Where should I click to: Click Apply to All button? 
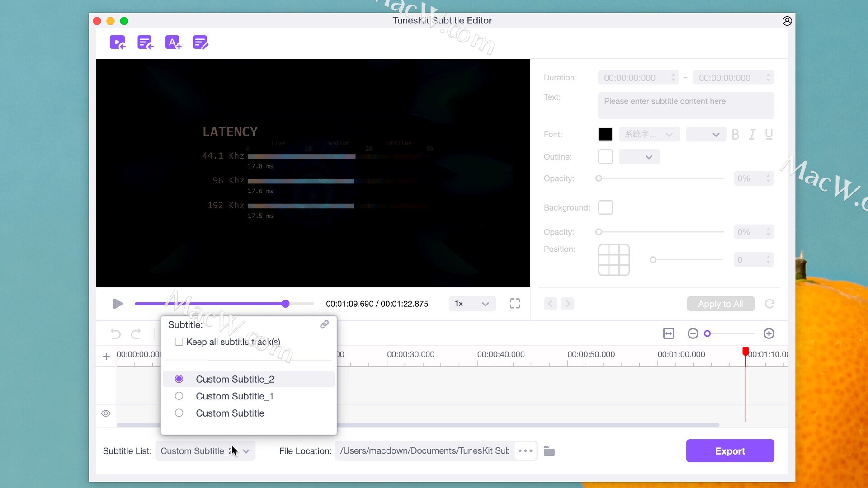(721, 304)
